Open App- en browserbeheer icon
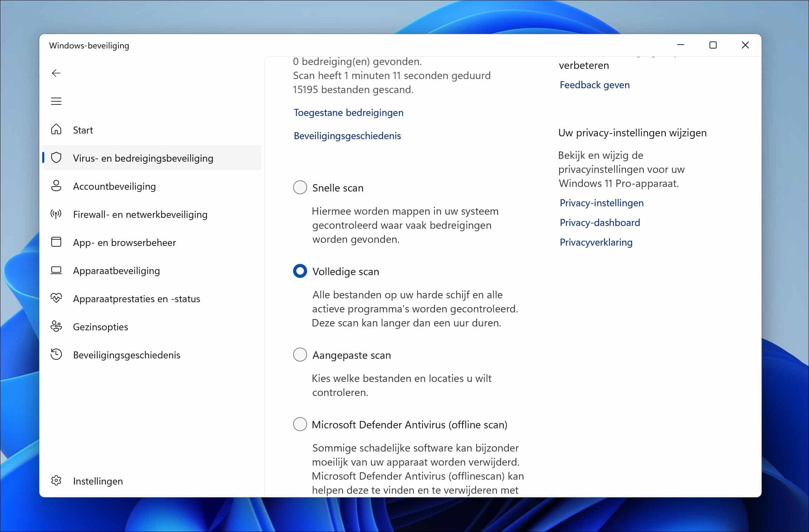 coord(57,242)
